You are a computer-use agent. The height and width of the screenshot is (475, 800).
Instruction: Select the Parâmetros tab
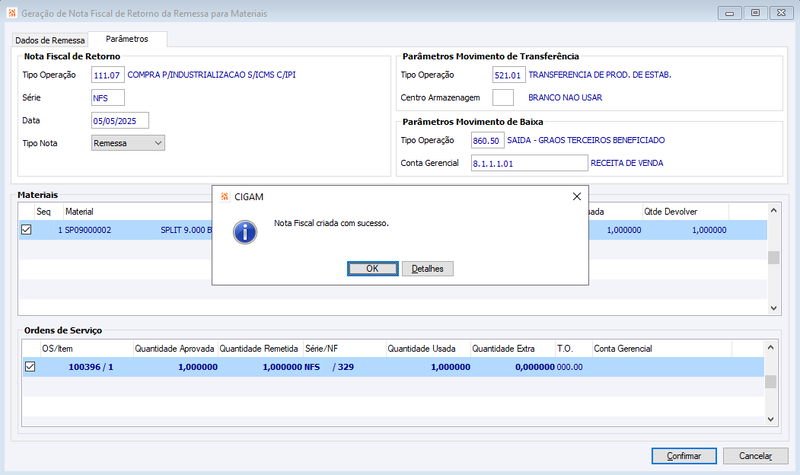click(127, 39)
